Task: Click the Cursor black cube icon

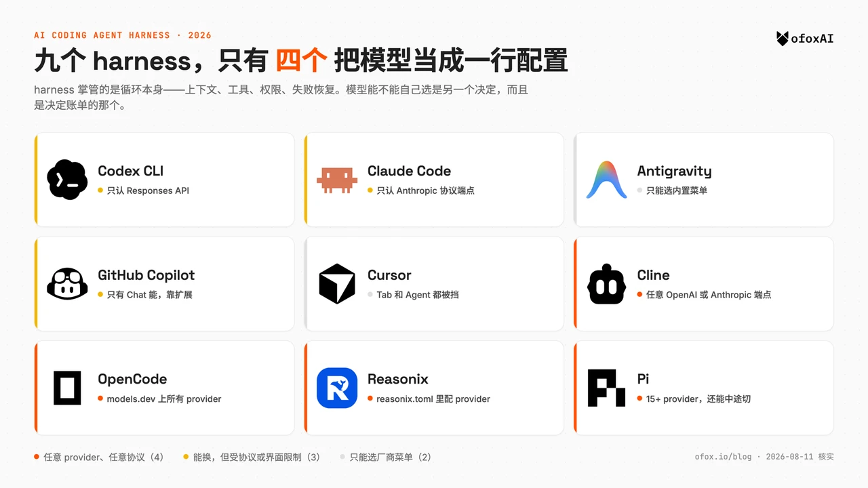Action: (x=337, y=284)
